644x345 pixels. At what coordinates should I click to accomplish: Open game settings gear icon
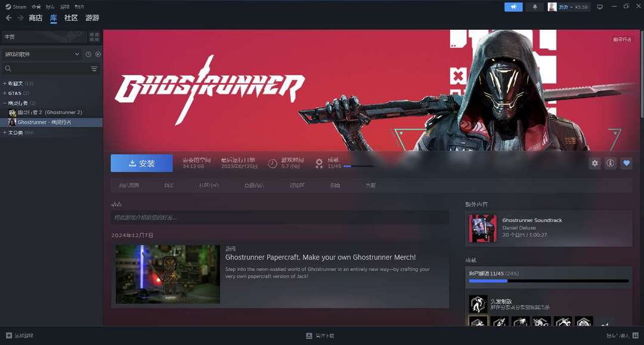[595, 163]
